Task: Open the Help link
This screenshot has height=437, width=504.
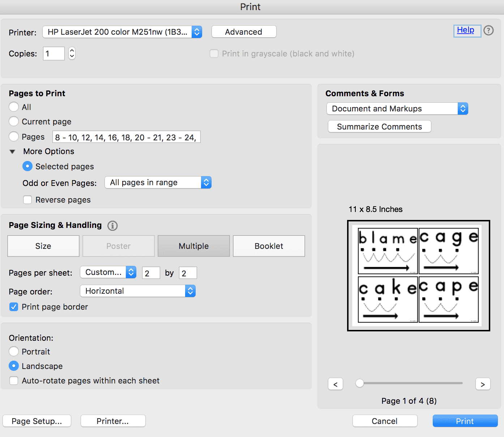Action: 466,30
